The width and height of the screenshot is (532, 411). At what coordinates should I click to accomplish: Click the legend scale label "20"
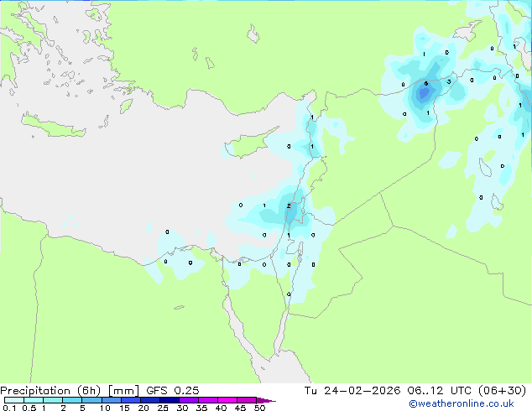(x=143, y=408)
